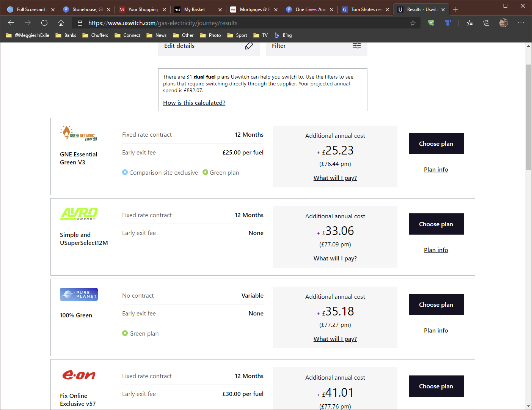Open What will I pay for GNE plan

[335, 178]
